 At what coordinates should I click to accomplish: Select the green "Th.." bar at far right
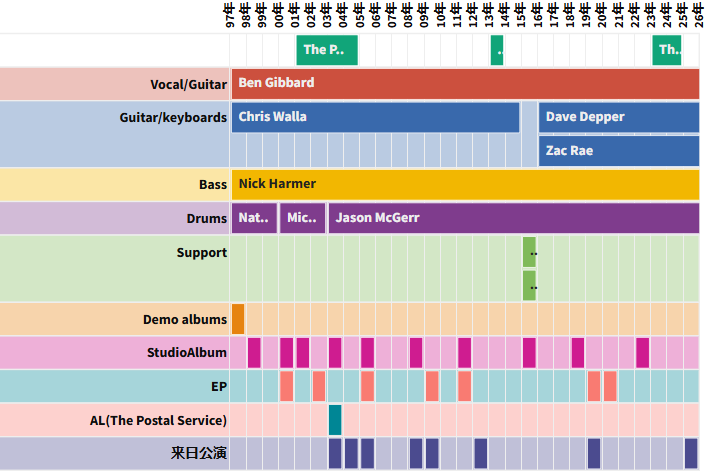coord(667,50)
